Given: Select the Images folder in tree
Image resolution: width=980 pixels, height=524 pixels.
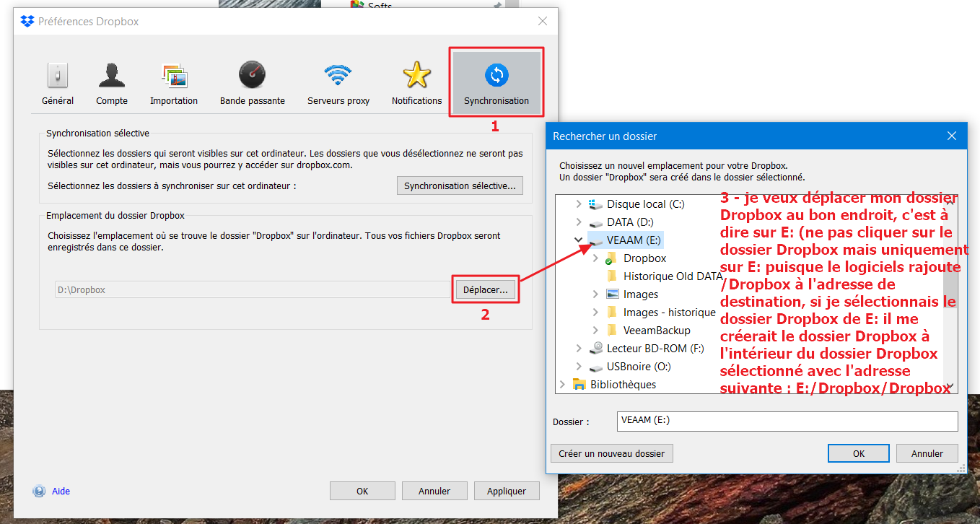Looking at the screenshot, I should pyautogui.click(x=641, y=294).
